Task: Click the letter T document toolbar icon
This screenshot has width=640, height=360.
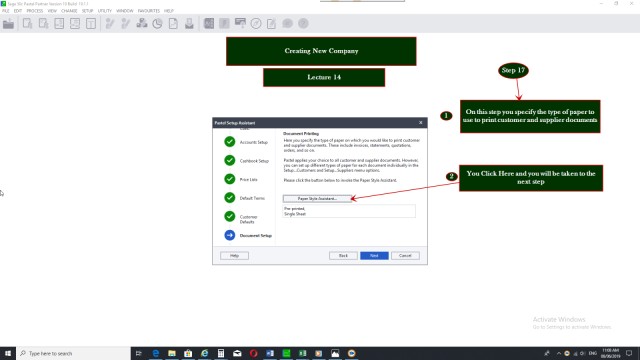Action: 91,24
